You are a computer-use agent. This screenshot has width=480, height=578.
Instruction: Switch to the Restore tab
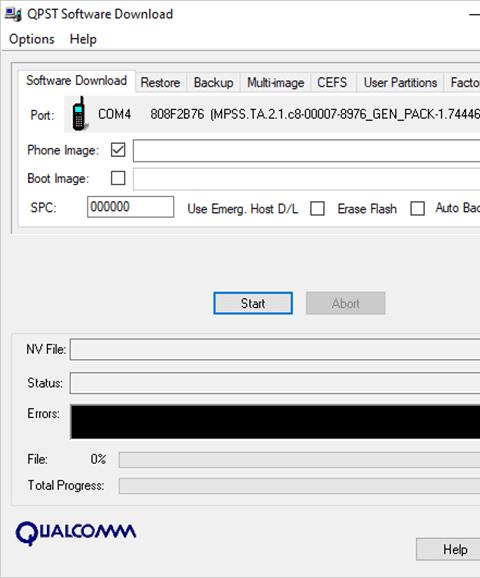point(160,83)
